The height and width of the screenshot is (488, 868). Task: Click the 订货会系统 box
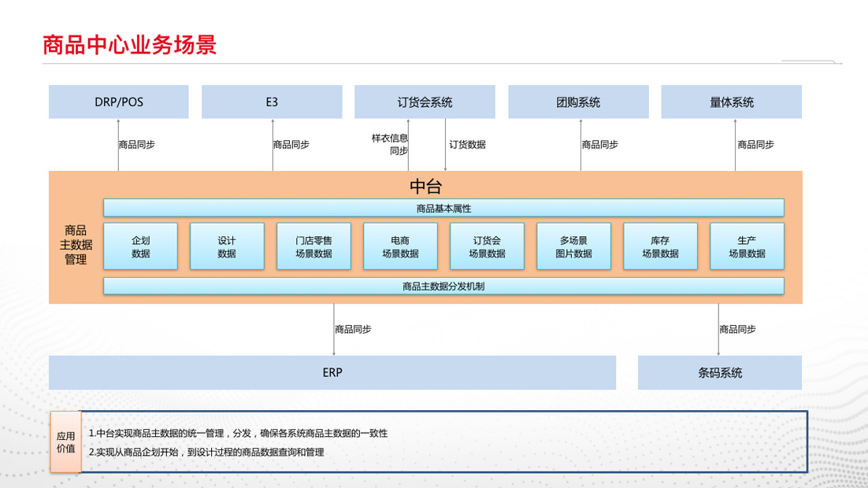[425, 102]
